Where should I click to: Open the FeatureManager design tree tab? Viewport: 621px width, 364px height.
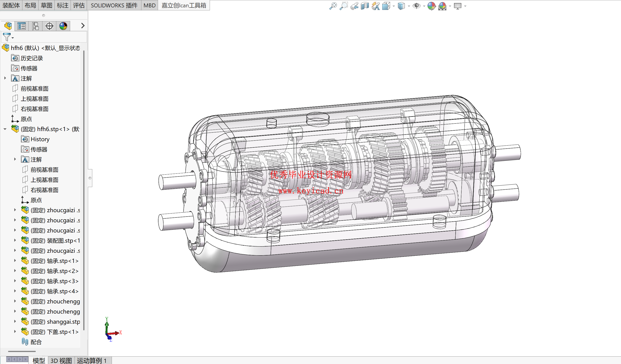tap(8, 26)
